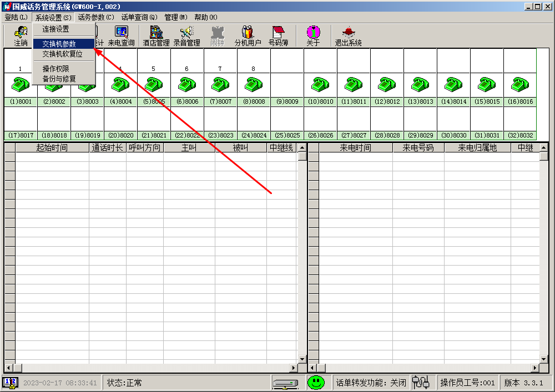555x392 pixels.
Task: Open the 录音管理 recording management tool
Action: pyautogui.click(x=186, y=36)
